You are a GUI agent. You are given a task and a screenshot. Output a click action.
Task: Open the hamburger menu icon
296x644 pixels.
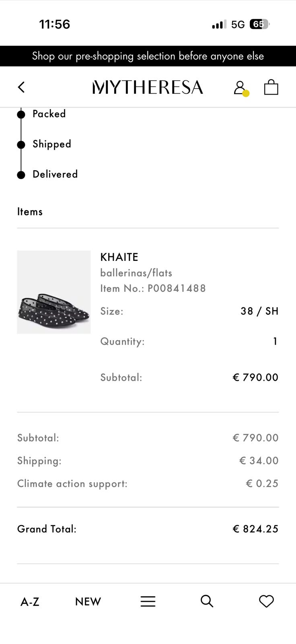[x=148, y=601]
